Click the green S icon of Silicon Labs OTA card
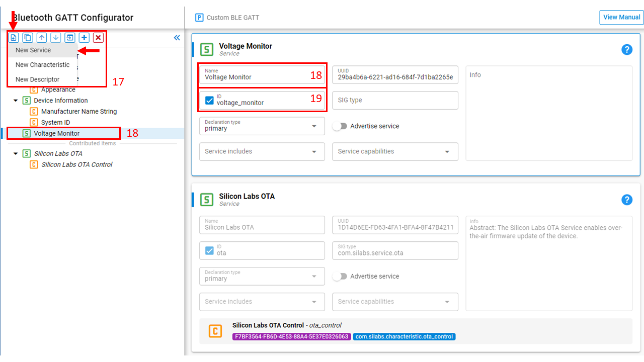Screen dimensions: 644x362 coord(206,200)
